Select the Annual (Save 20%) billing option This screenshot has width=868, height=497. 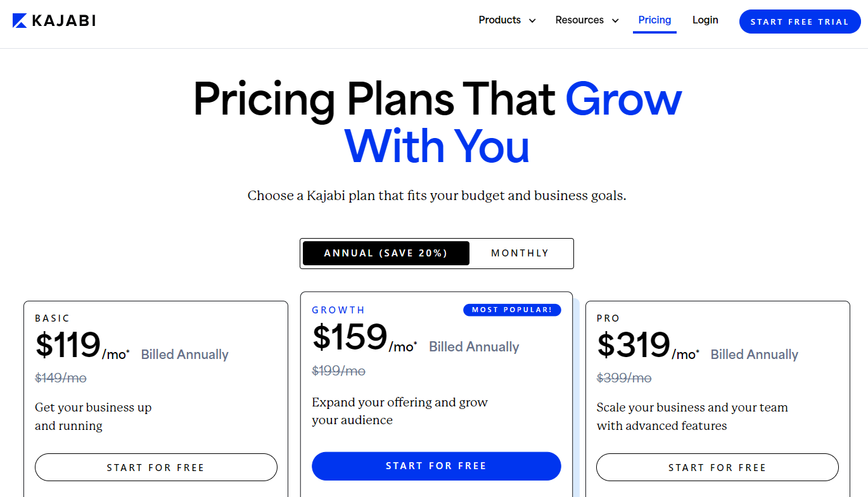point(386,253)
